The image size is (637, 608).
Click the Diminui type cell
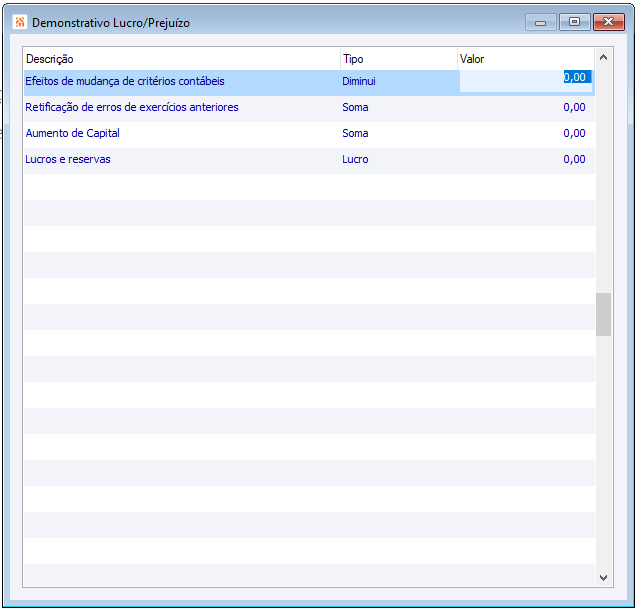click(359, 81)
